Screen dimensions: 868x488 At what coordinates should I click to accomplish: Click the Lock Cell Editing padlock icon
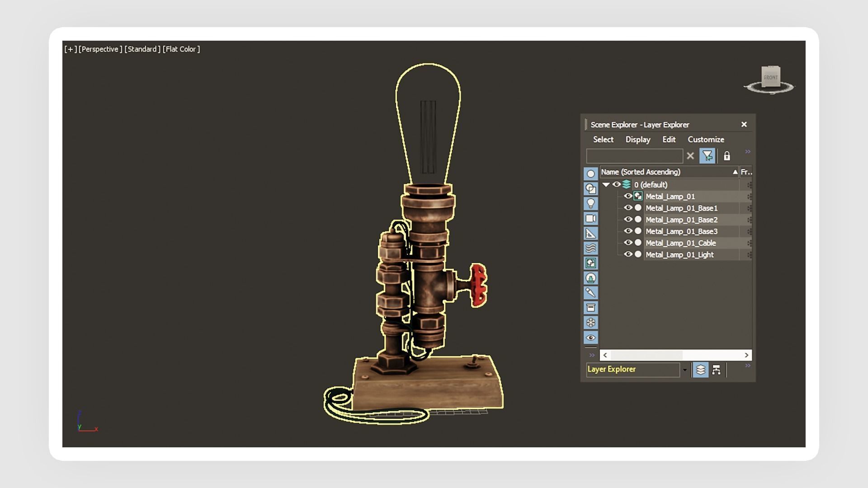tap(726, 156)
